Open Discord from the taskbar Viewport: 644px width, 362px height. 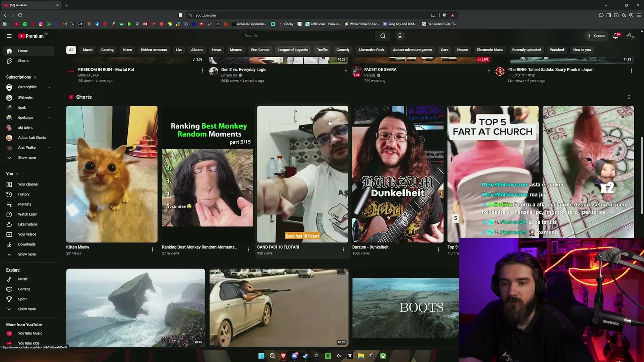coord(294,356)
